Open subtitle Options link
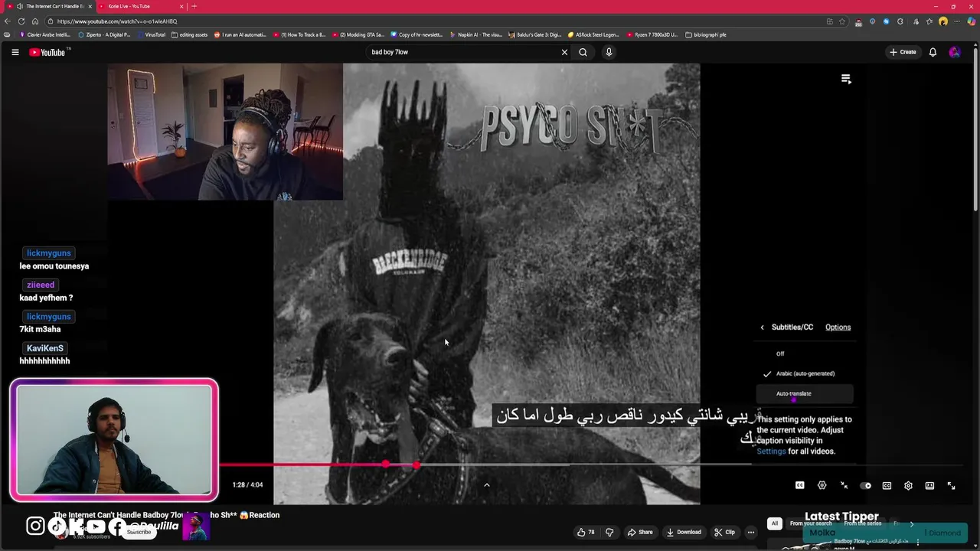Image resolution: width=980 pixels, height=551 pixels. coord(838,328)
